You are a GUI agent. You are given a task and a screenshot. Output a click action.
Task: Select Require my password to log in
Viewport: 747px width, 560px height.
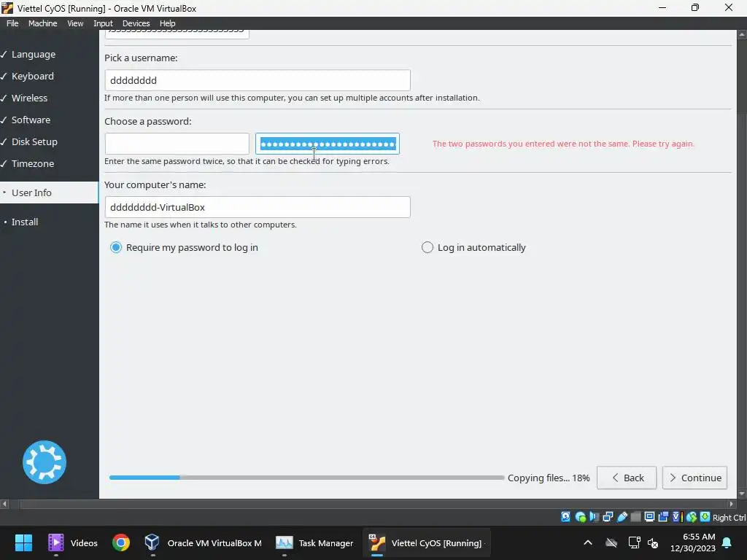point(184,248)
